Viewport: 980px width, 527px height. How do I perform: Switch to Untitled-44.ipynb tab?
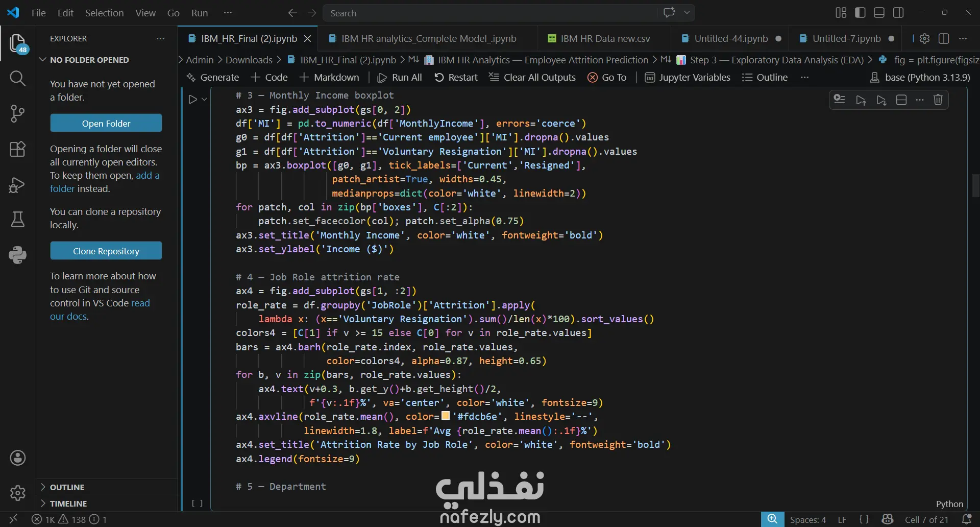click(x=730, y=38)
